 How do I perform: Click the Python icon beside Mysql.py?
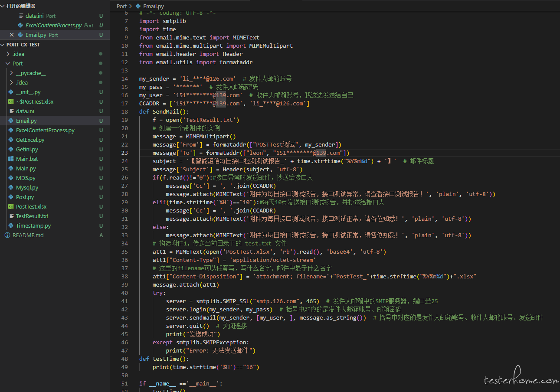coord(11,188)
